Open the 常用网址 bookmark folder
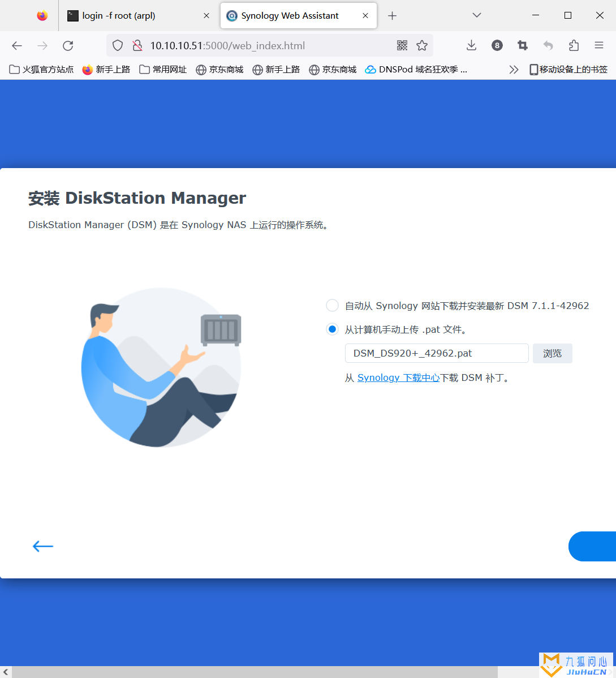The width and height of the screenshot is (616, 678). coord(163,70)
